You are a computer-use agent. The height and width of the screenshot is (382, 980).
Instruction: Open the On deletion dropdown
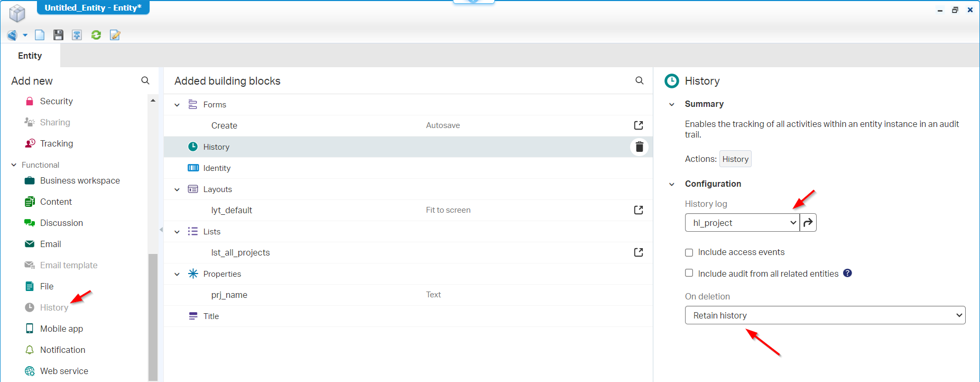(x=825, y=315)
